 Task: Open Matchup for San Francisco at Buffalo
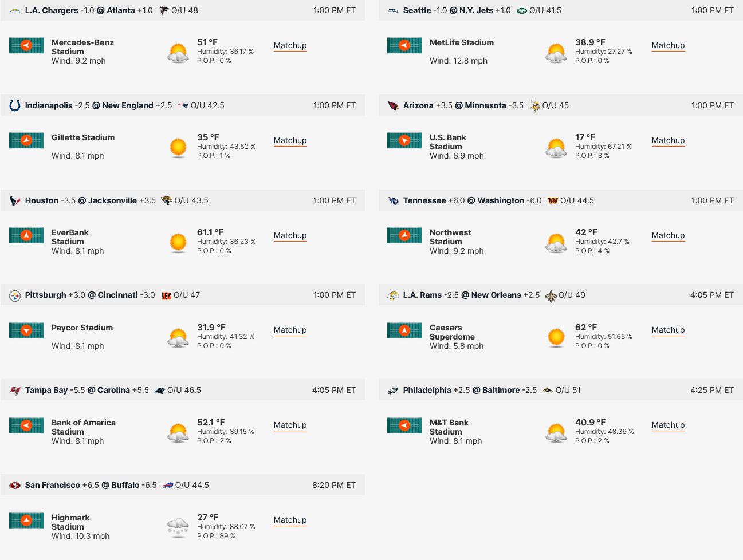tap(290, 520)
